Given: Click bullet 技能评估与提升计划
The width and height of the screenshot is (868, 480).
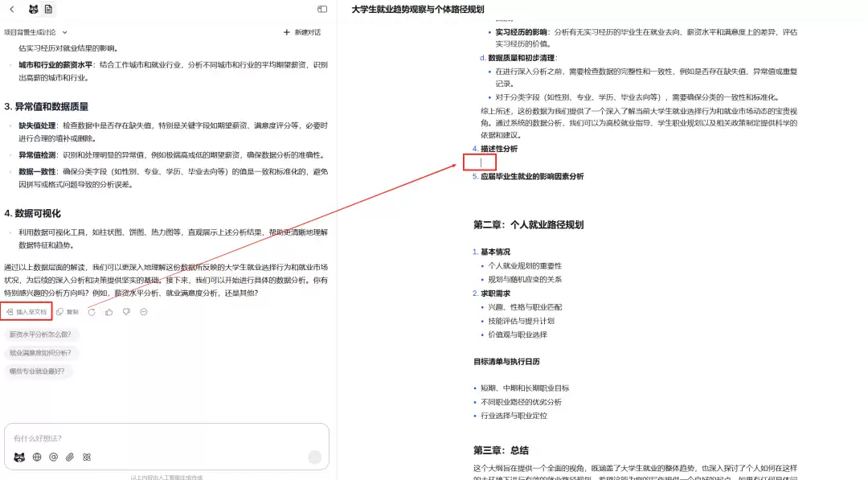Looking at the screenshot, I should (x=521, y=321).
